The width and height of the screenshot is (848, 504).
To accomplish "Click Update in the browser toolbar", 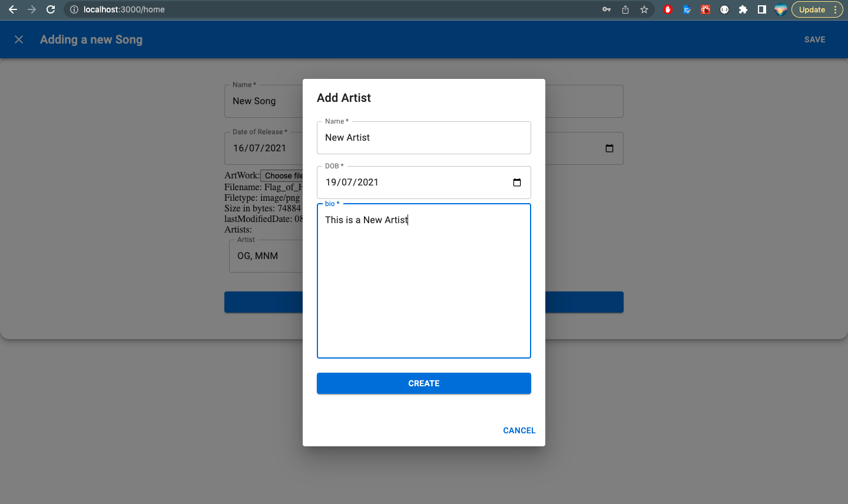I will [x=813, y=9].
